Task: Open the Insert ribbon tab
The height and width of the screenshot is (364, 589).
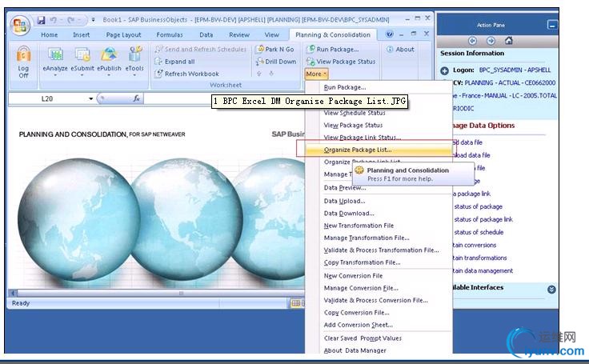Action: [x=81, y=35]
